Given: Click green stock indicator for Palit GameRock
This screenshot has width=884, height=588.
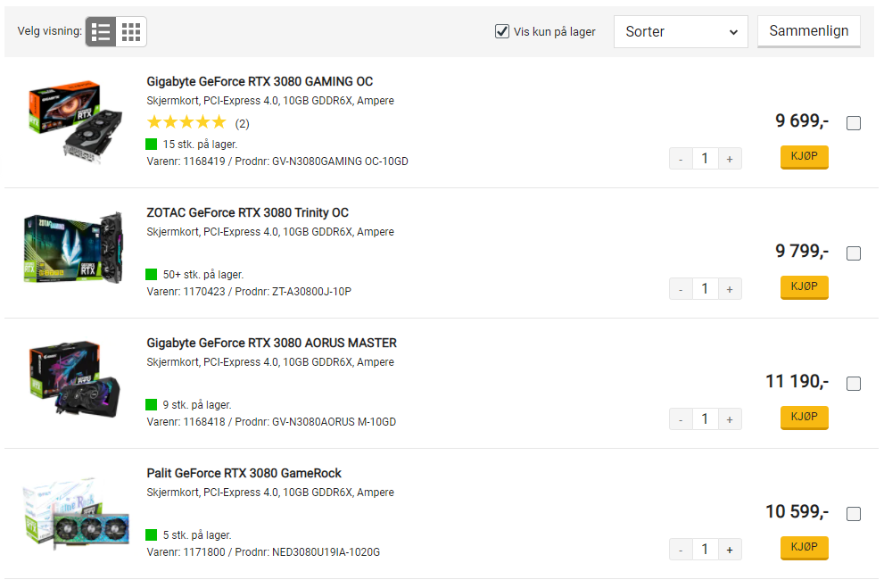Looking at the screenshot, I should [151, 535].
